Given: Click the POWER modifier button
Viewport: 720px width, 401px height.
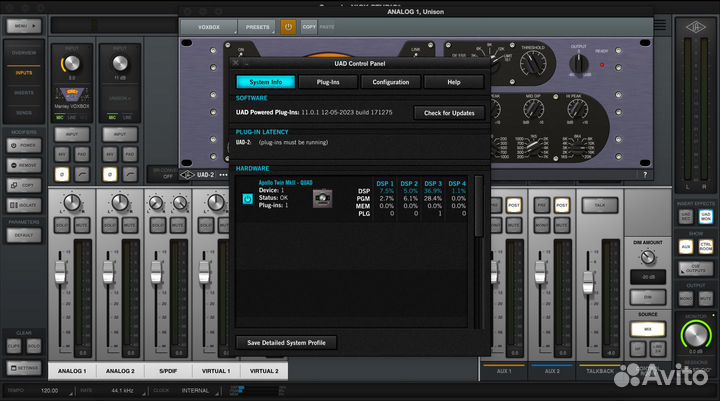Looking at the screenshot, I should pyautogui.click(x=24, y=145).
